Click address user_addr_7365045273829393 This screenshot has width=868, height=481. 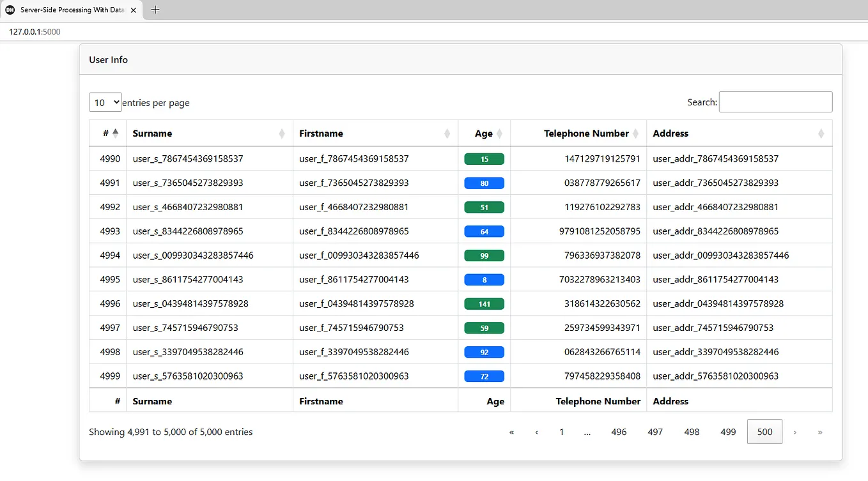(x=716, y=183)
